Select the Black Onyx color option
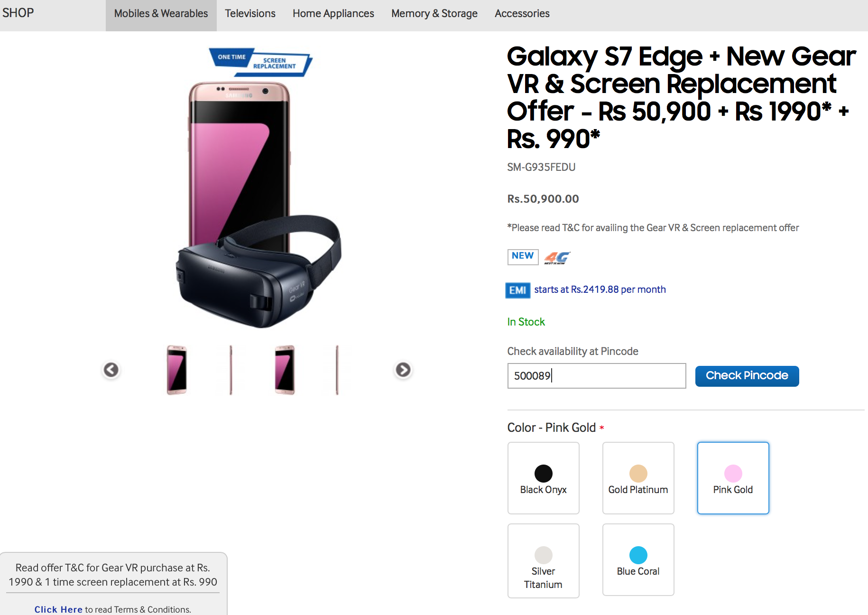The image size is (868, 615). [543, 478]
